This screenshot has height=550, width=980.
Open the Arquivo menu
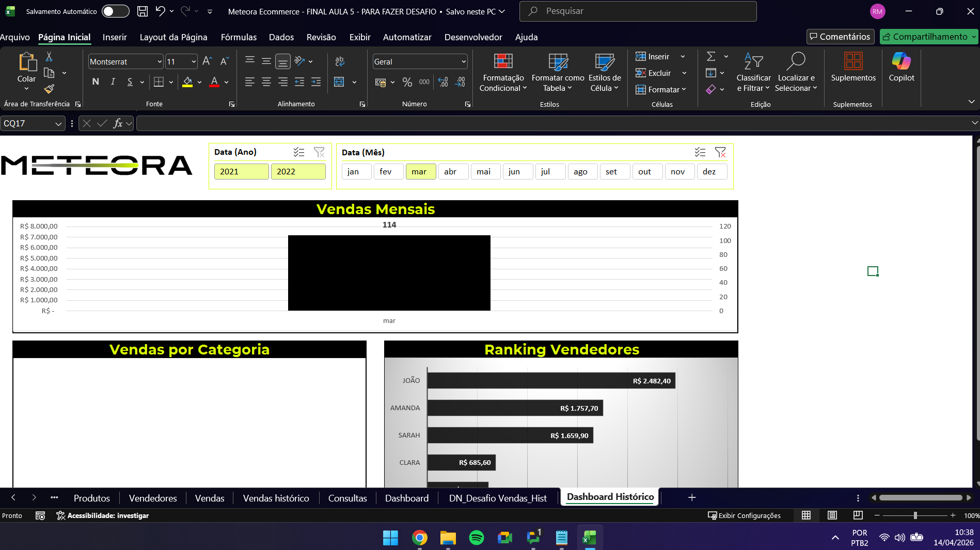15,37
